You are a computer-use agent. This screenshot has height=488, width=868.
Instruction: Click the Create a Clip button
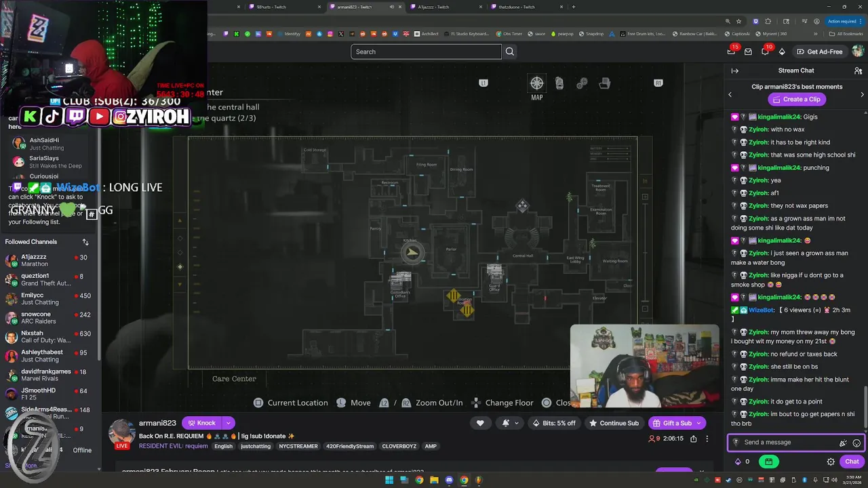(x=796, y=99)
